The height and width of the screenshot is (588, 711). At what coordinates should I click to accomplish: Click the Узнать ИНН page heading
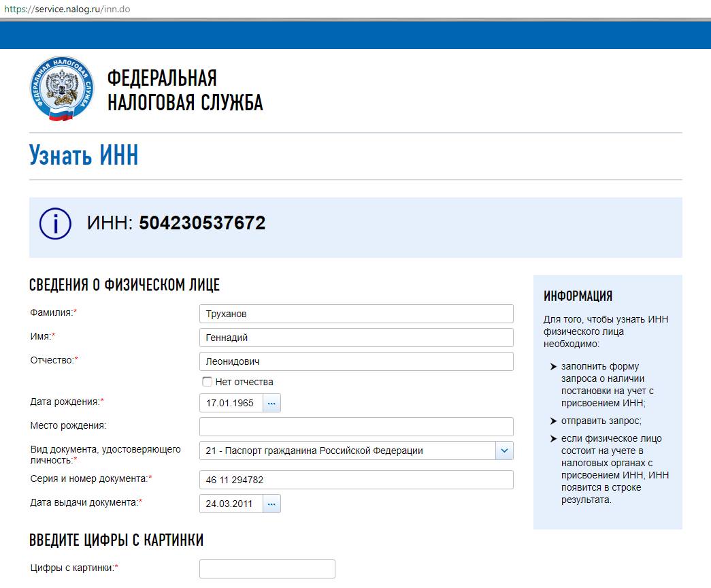coord(84,155)
